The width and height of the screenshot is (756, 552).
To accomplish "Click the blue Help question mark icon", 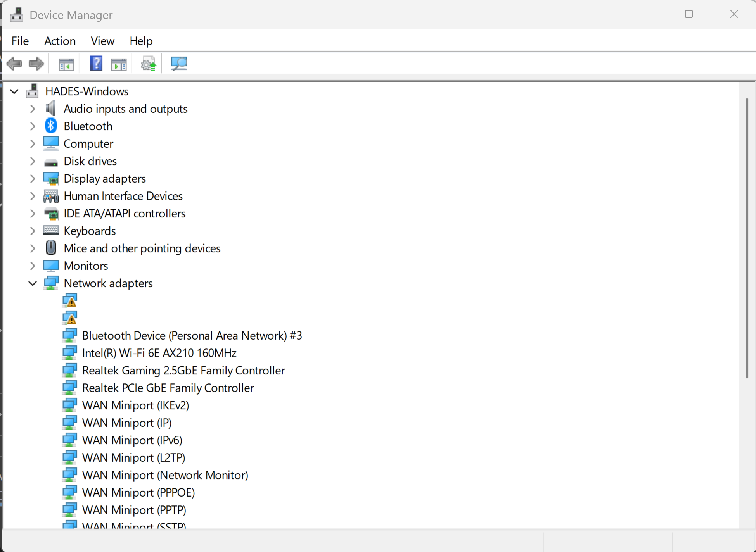I will tap(96, 64).
